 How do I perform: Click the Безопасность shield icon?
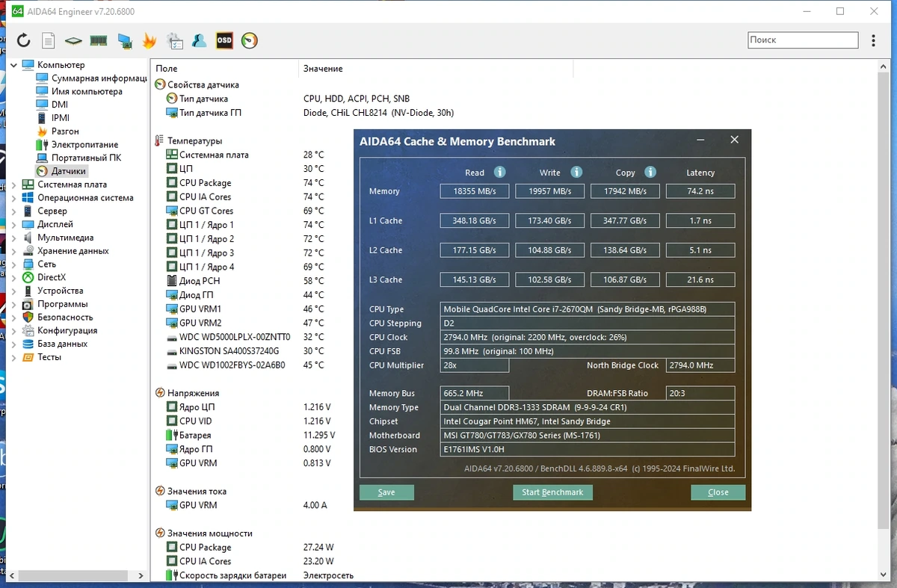(x=28, y=317)
